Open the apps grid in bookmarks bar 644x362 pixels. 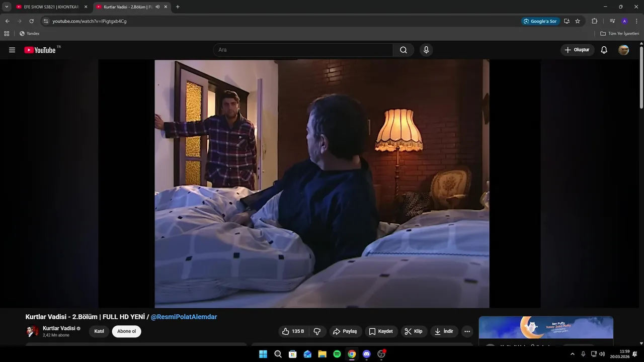pos(7,34)
